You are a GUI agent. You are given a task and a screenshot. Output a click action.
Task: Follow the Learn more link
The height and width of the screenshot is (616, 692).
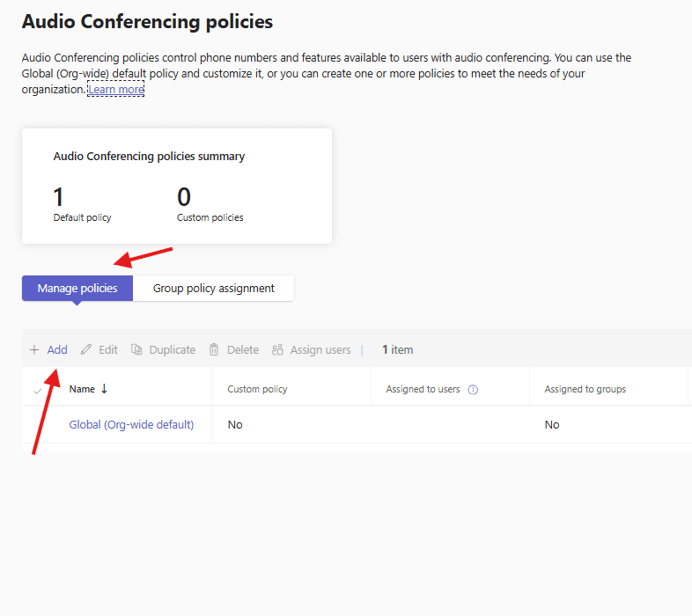pyautogui.click(x=115, y=90)
